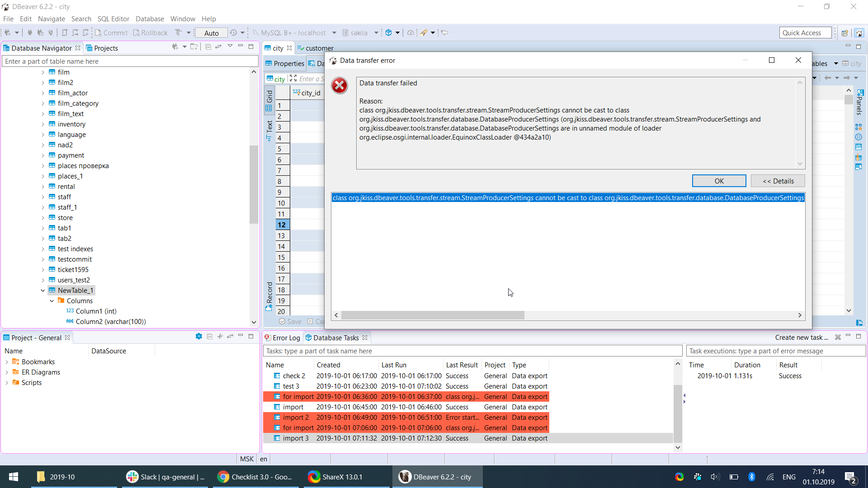Click the Quick Access field
The image size is (868, 488).
805,33
